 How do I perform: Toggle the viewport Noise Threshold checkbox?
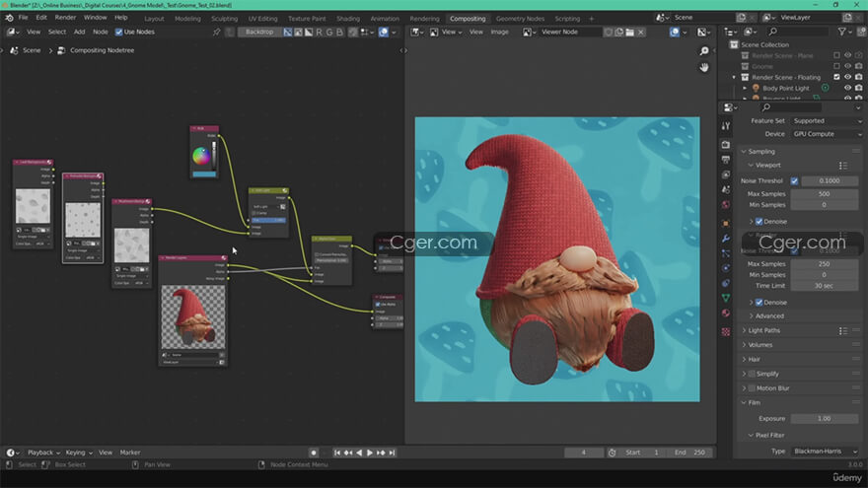(x=794, y=180)
